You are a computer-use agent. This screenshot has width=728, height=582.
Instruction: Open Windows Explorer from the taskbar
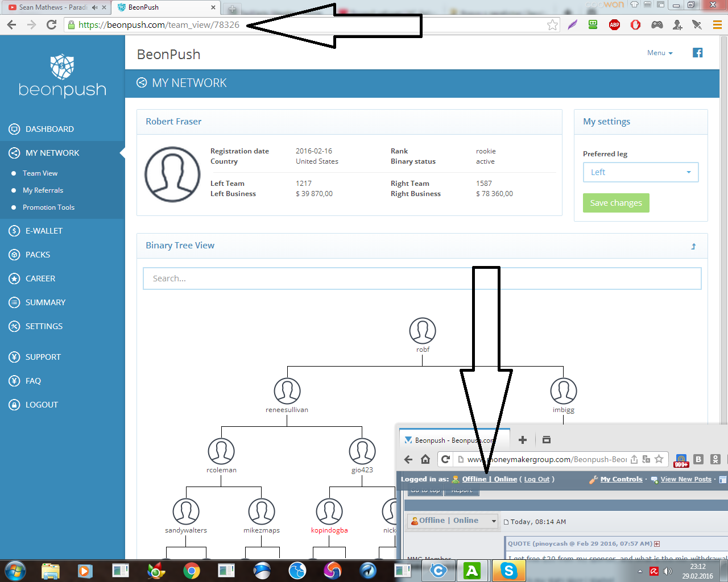(51, 570)
